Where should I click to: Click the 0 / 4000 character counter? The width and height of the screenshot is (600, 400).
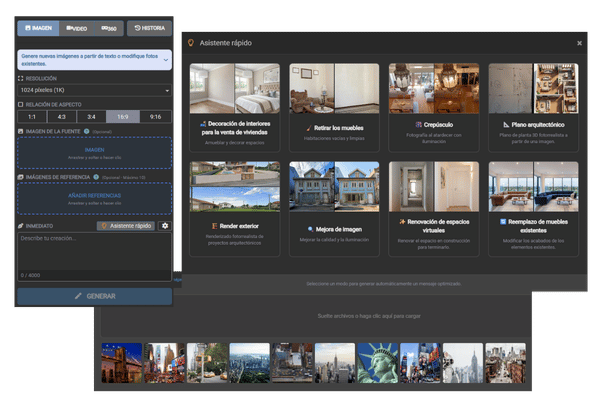(30, 275)
